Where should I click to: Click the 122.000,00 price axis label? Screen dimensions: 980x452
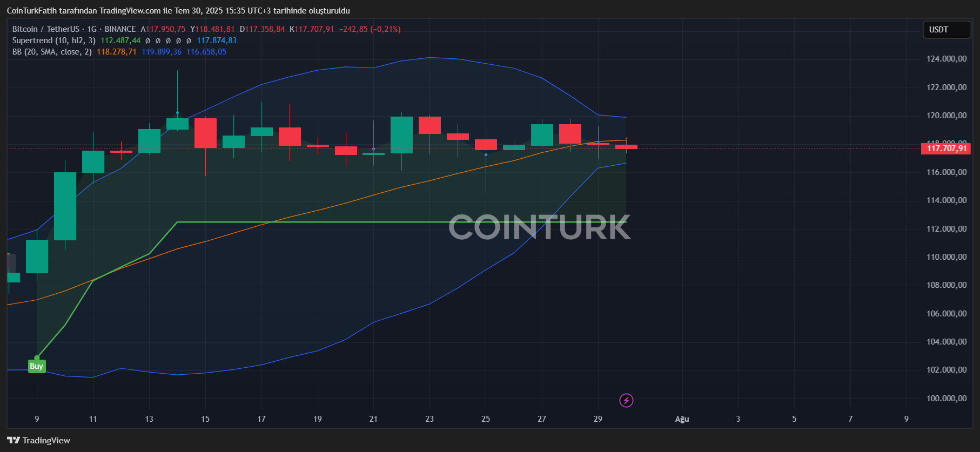[x=947, y=87]
